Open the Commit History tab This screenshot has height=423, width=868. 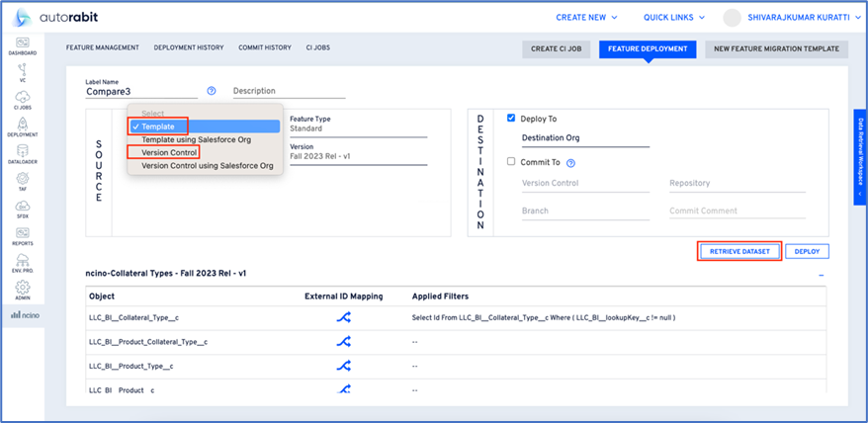(264, 47)
